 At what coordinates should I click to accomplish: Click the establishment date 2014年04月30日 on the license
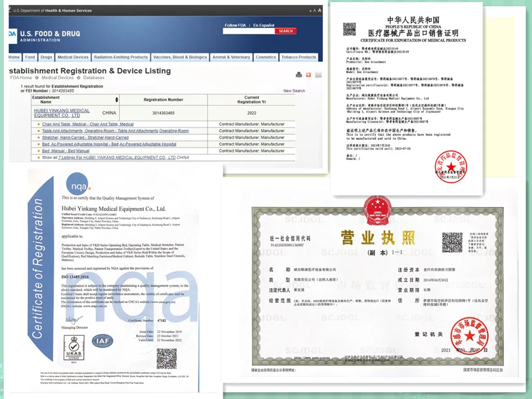[x=435, y=280]
